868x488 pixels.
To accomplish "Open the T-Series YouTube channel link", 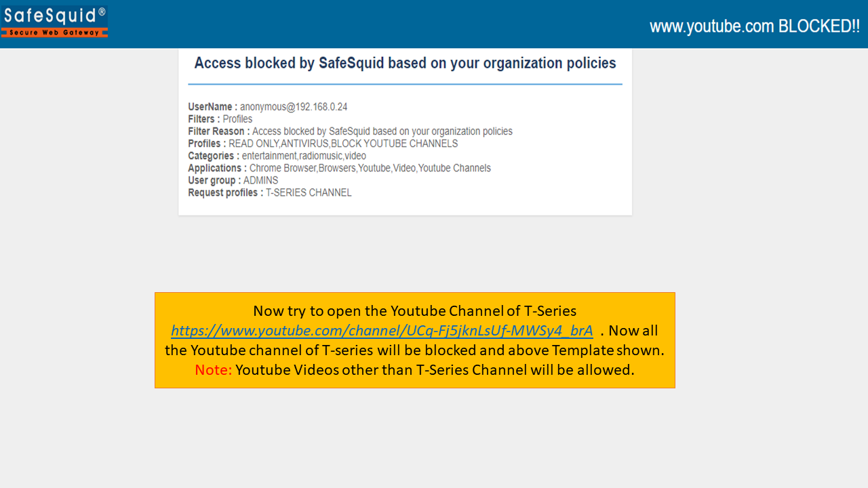I will coord(382,331).
